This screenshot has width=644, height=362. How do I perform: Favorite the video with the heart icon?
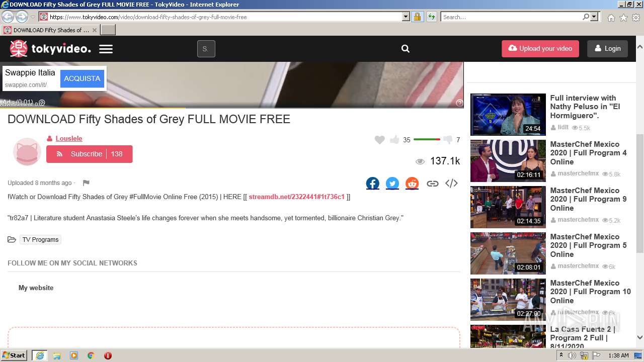click(x=380, y=140)
